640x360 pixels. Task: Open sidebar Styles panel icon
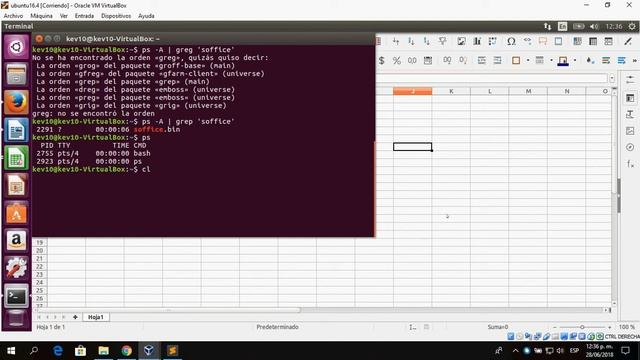click(630, 115)
